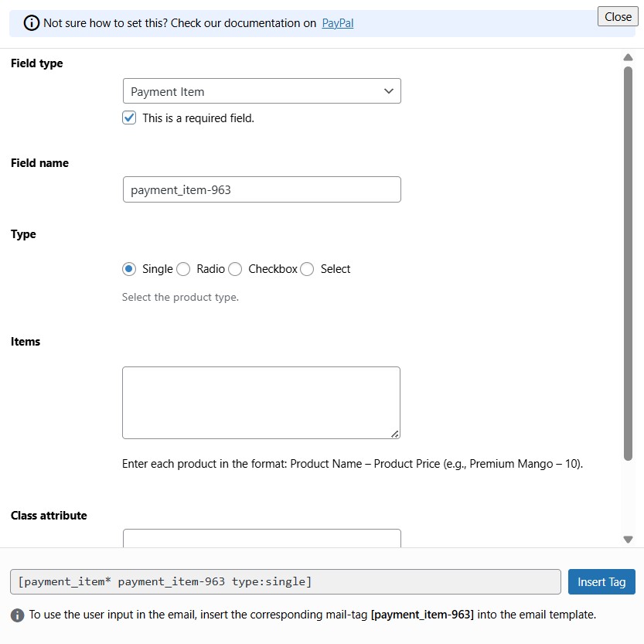This screenshot has width=644, height=644.
Task: Click the 'Class attribute' label
Action: pyautogui.click(x=49, y=516)
